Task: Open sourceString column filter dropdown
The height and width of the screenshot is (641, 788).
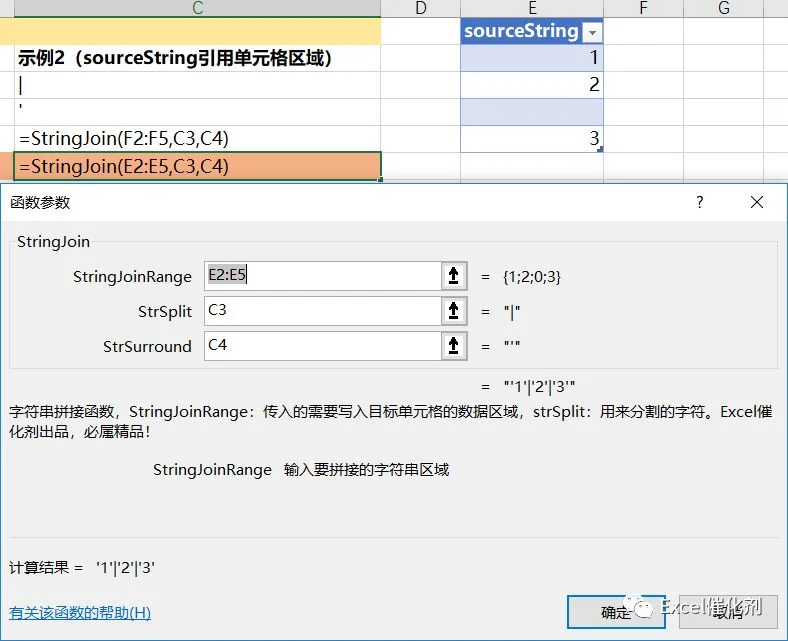Action: (x=593, y=33)
